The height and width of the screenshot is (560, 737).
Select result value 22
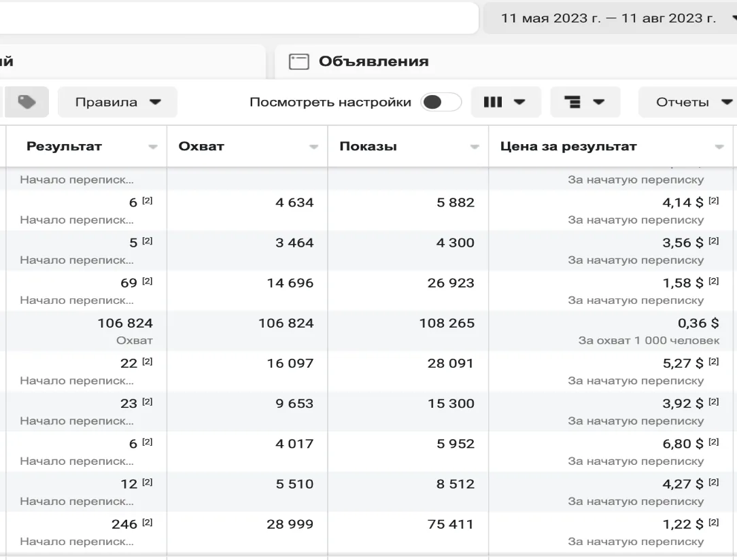pyautogui.click(x=128, y=364)
